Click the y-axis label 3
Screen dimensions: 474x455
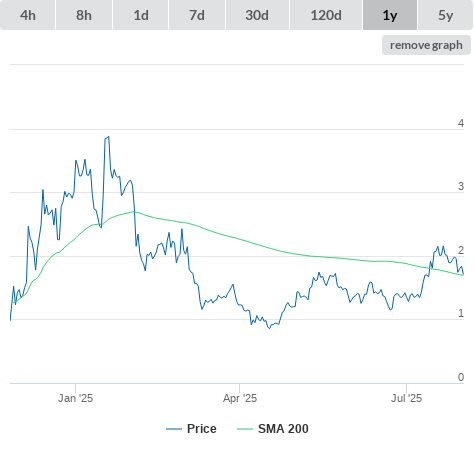(x=461, y=186)
